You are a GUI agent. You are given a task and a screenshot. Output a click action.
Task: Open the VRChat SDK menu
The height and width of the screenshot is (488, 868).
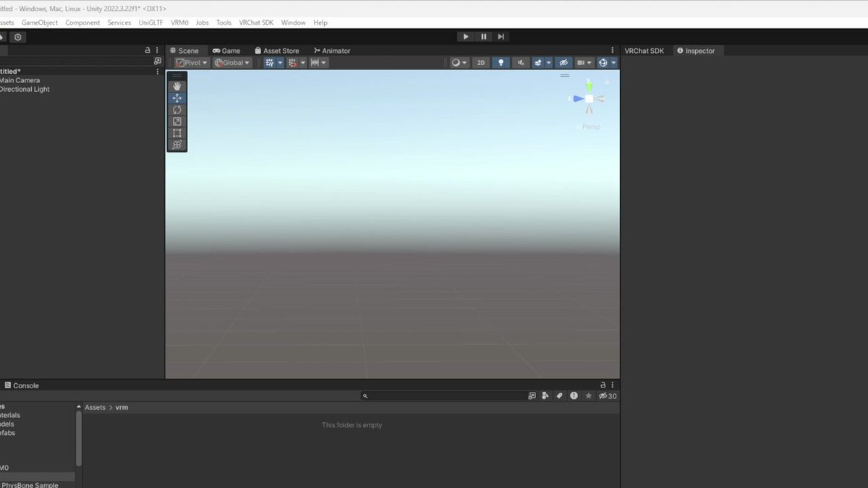pyautogui.click(x=257, y=22)
